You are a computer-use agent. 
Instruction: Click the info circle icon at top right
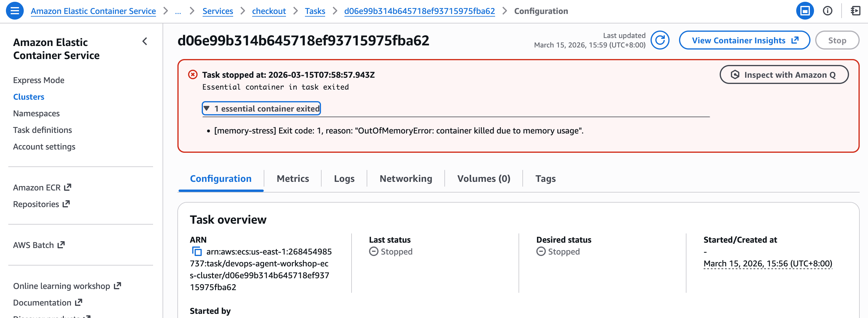tap(827, 11)
